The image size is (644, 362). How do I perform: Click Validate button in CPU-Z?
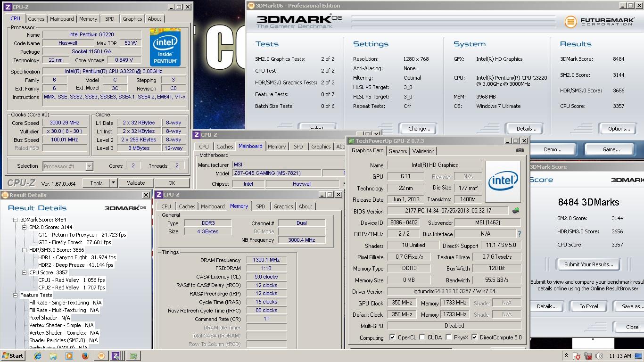[x=136, y=183]
